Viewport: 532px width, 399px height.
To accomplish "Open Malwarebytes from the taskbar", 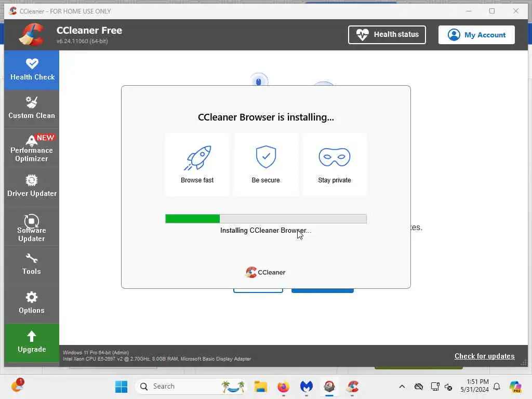I will click(306, 387).
